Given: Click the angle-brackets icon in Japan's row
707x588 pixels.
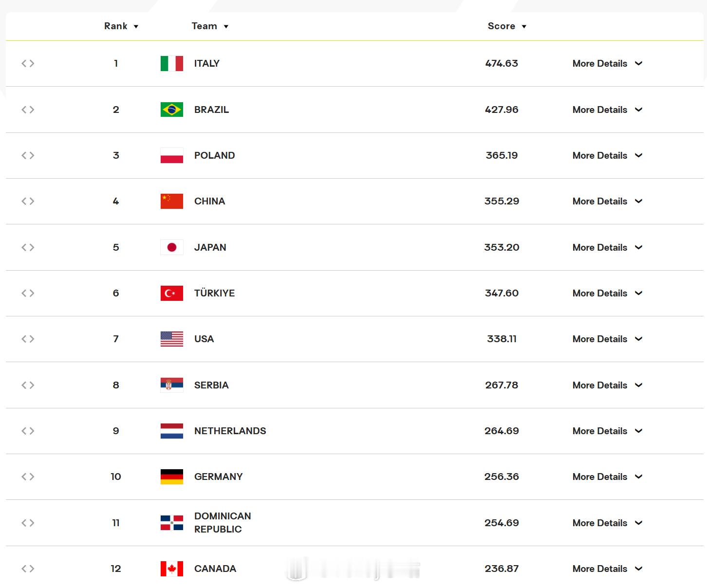Looking at the screenshot, I should pos(28,247).
